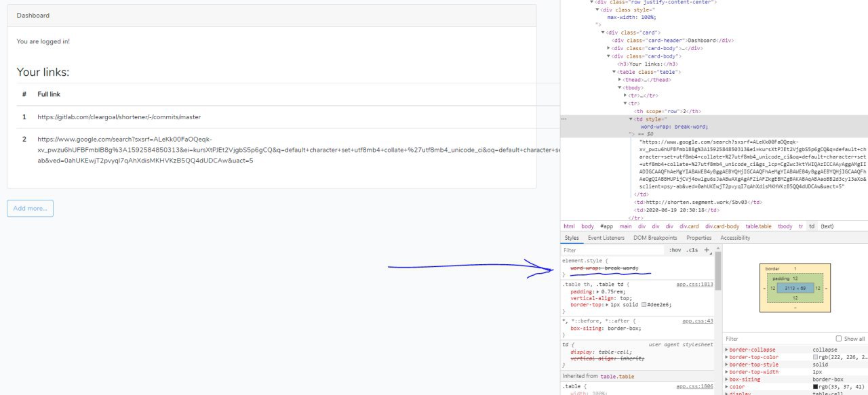The height and width of the screenshot is (395, 868).
Task: Expand the collapsed thead node
Action: point(619,79)
